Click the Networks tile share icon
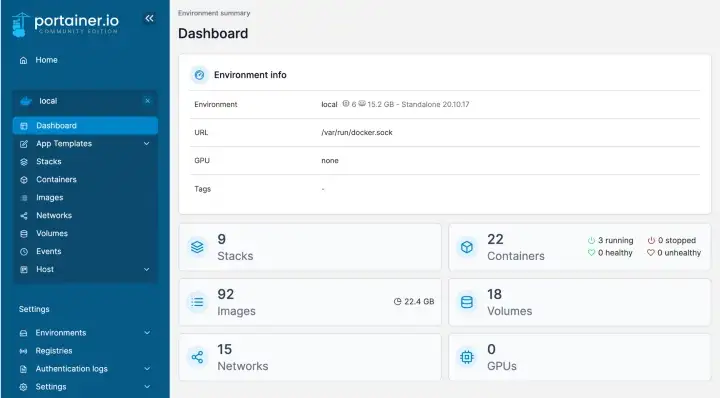The image size is (720, 398). click(x=197, y=357)
